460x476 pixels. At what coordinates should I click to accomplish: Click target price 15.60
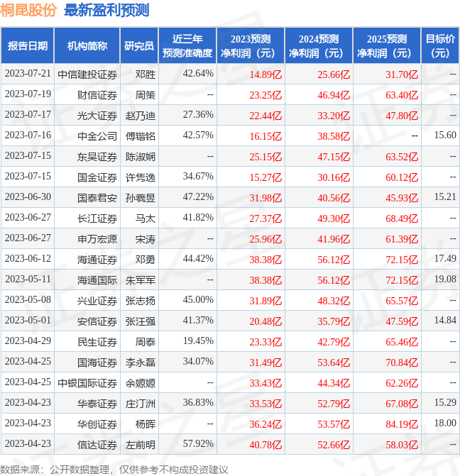pyautogui.click(x=445, y=135)
